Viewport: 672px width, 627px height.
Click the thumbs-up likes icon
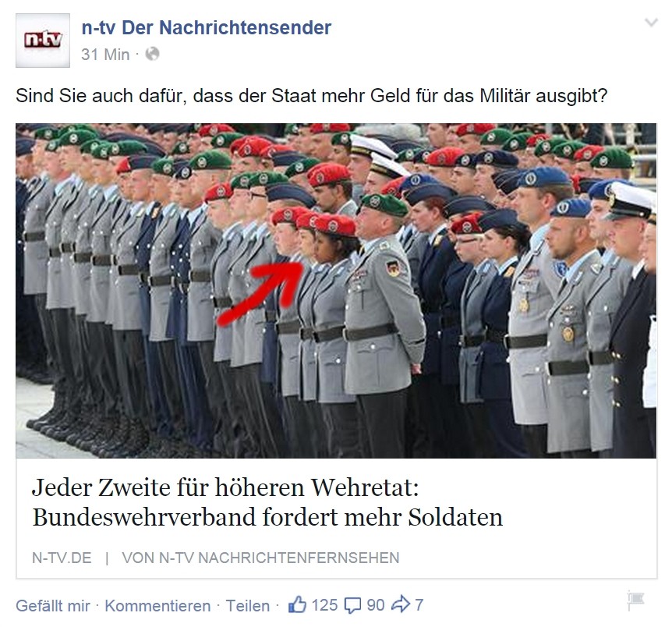pos(298,604)
